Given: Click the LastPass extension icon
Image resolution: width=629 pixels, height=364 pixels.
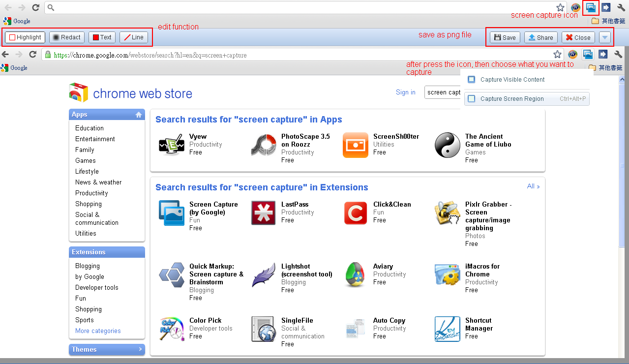Looking at the screenshot, I should click(264, 213).
